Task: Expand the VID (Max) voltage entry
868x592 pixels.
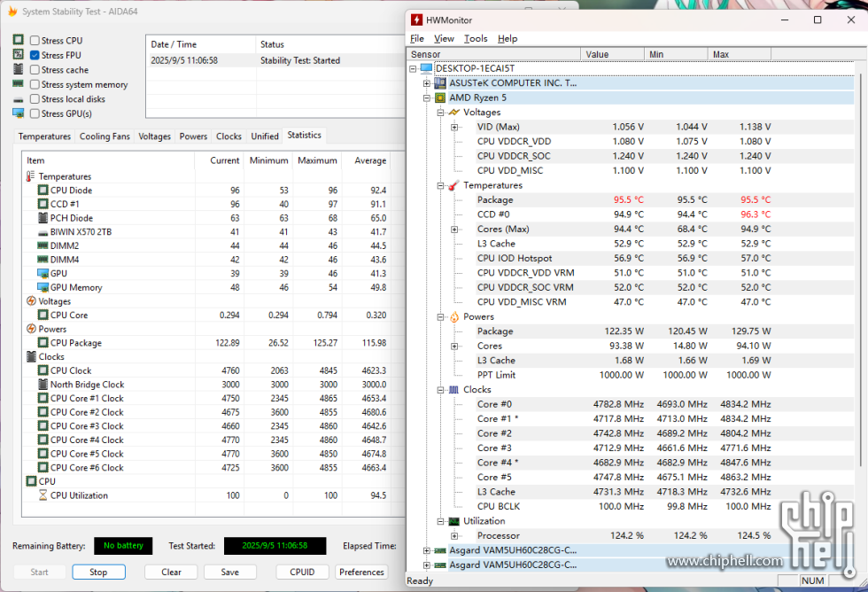Action: coord(454,127)
